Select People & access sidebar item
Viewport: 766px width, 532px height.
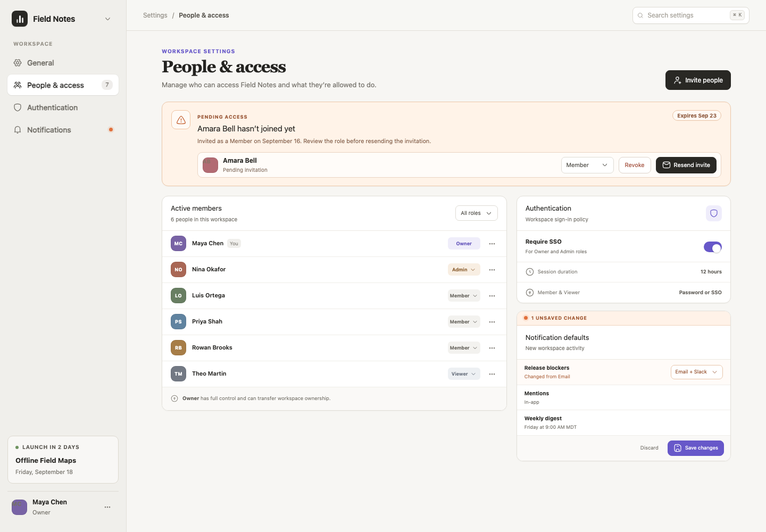click(x=63, y=85)
